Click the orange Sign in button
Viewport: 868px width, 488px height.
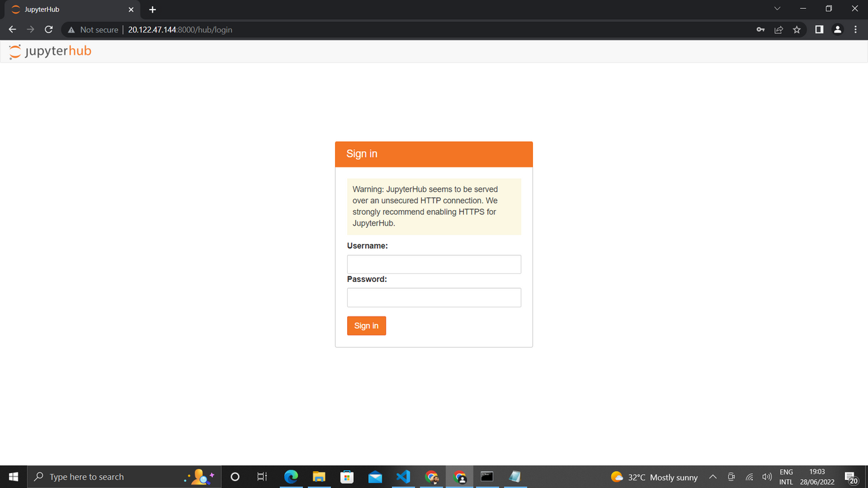pos(366,326)
